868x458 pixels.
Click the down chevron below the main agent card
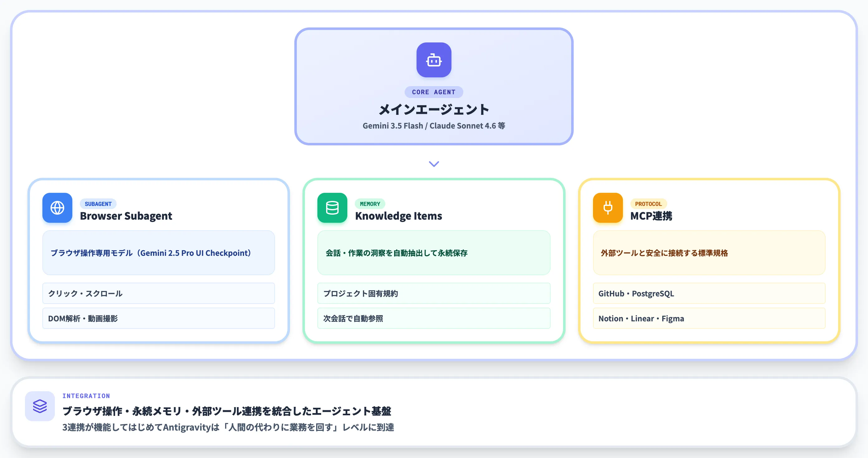point(434,164)
